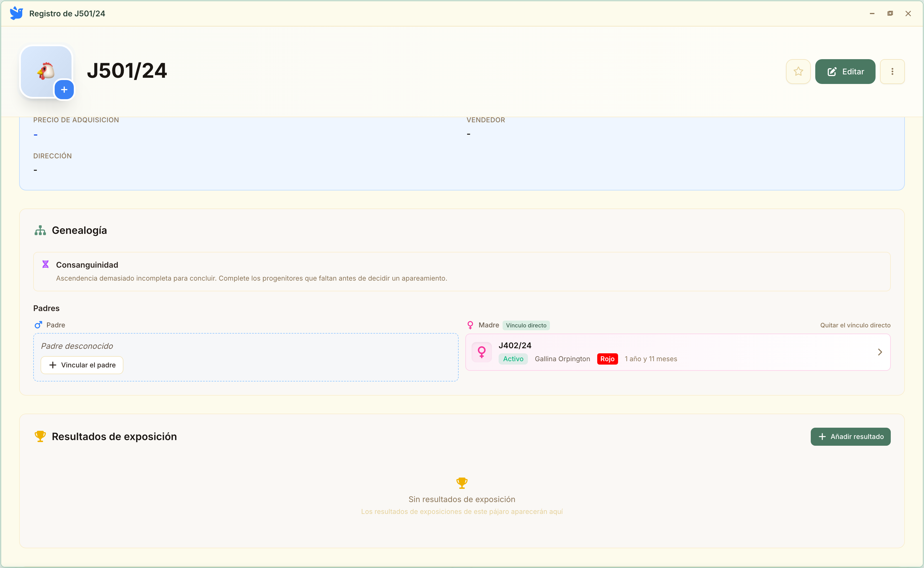Click the male symbol next to Padre

38,325
